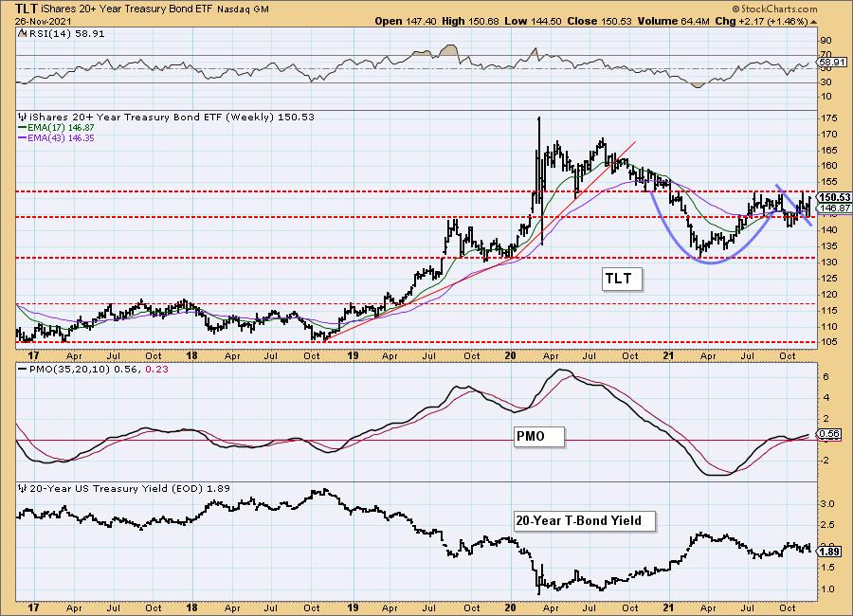This screenshot has height=616, width=853.
Task: Click the High 150.68 header value
Action: coord(470,21)
